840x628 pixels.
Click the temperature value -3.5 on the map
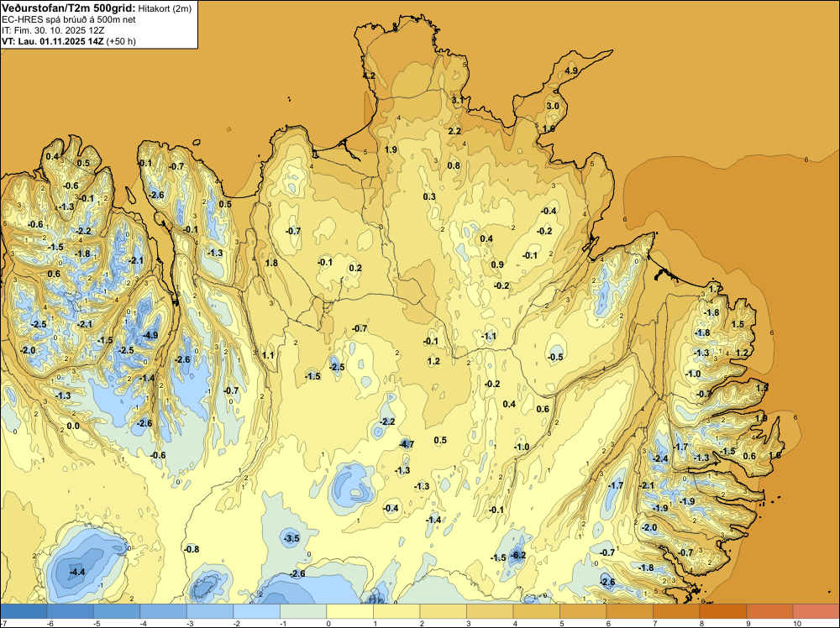click(291, 538)
